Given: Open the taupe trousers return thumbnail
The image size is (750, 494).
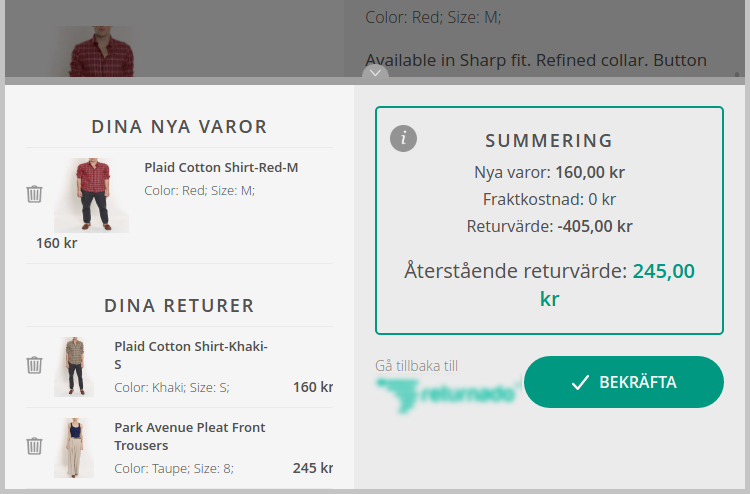Looking at the screenshot, I should click(74, 448).
